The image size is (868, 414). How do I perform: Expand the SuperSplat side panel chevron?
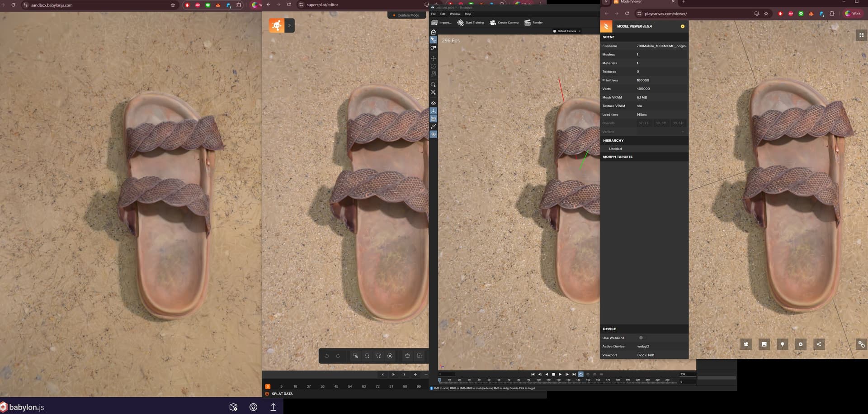[289, 25]
